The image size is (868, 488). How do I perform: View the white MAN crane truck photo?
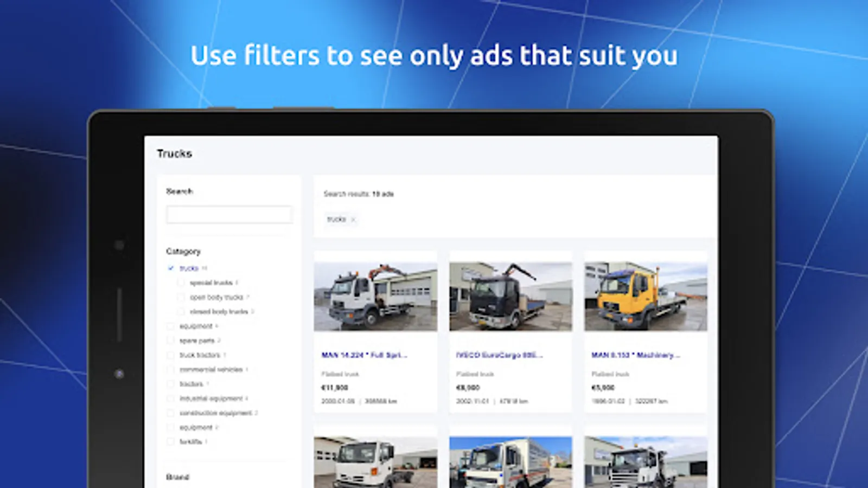coord(375,297)
